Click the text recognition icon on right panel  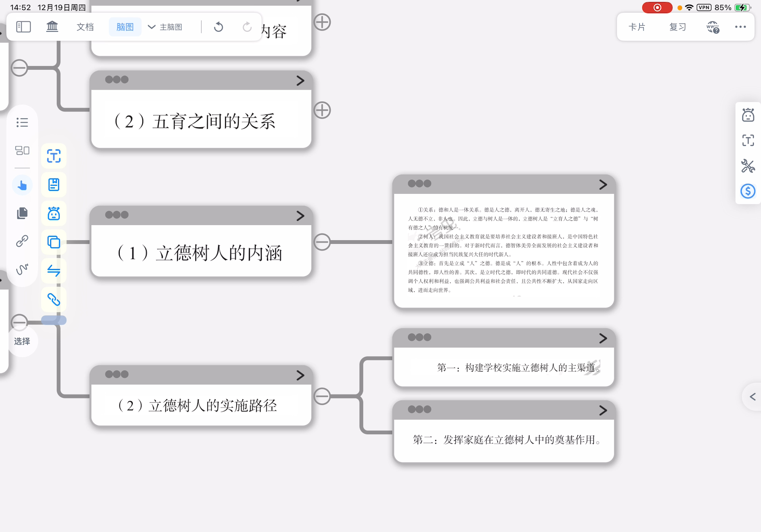coord(748,140)
